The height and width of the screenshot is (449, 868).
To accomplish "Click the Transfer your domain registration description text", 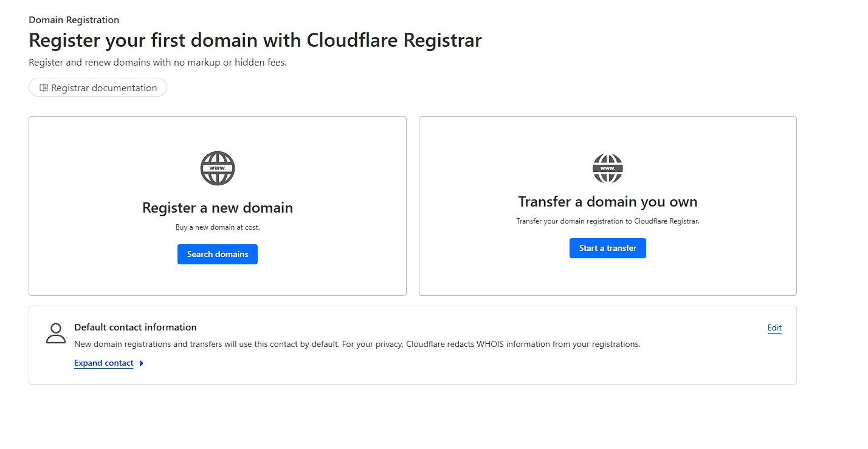I will coord(608,221).
